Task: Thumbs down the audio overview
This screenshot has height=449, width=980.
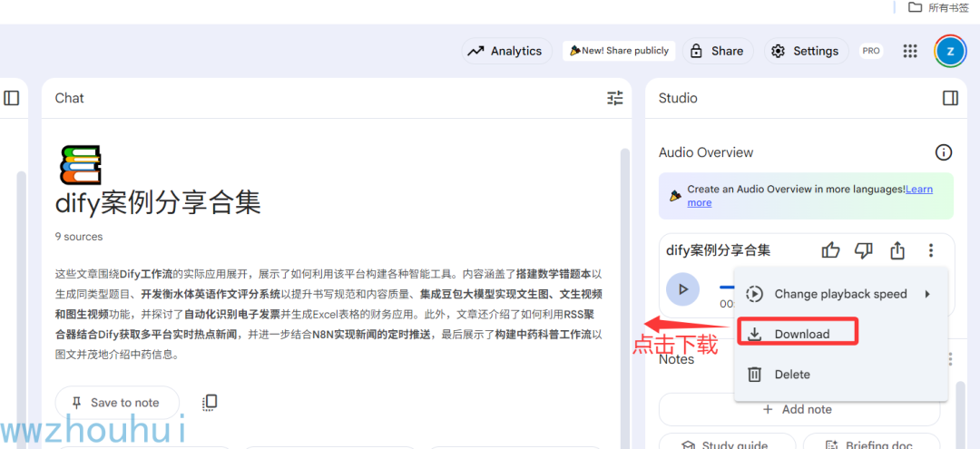Action: pyautogui.click(x=864, y=251)
